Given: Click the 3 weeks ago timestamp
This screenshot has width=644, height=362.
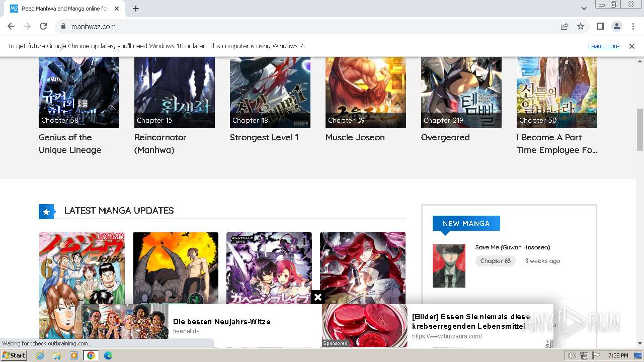Looking at the screenshot, I should click(542, 261).
